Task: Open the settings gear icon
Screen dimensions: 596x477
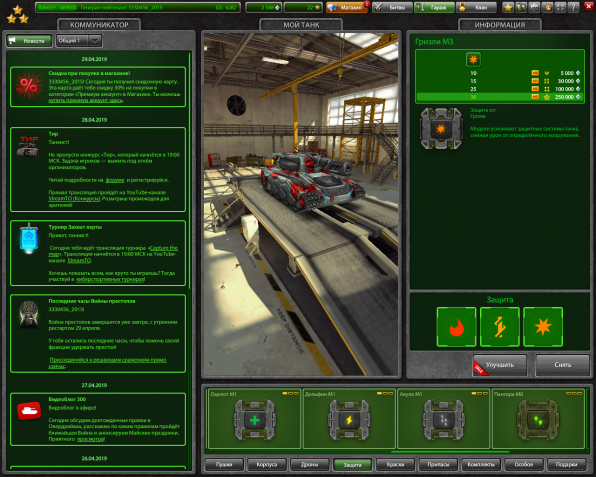Action: 534,7
